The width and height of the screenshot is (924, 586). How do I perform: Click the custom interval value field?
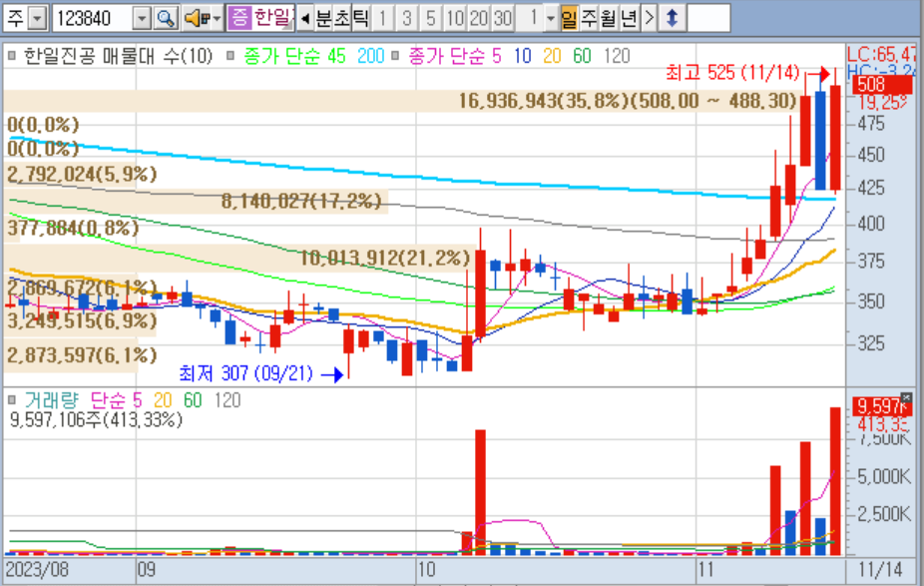(x=530, y=18)
